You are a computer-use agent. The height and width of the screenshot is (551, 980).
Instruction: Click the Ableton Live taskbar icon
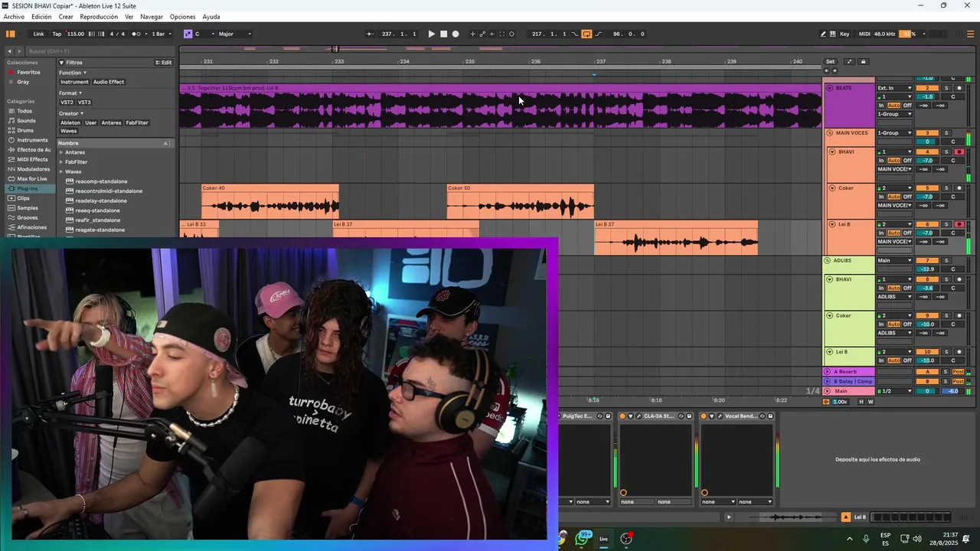click(603, 539)
